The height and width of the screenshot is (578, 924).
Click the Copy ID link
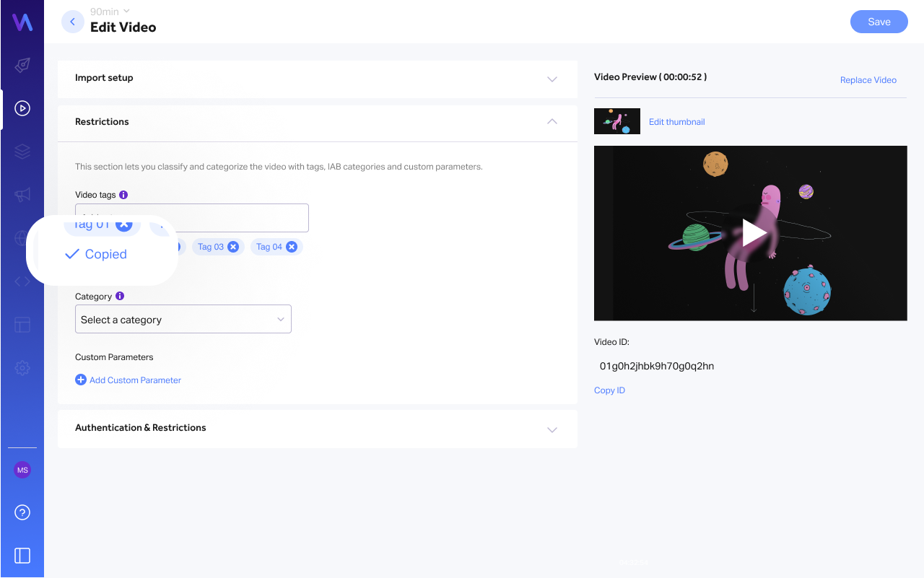610,390
